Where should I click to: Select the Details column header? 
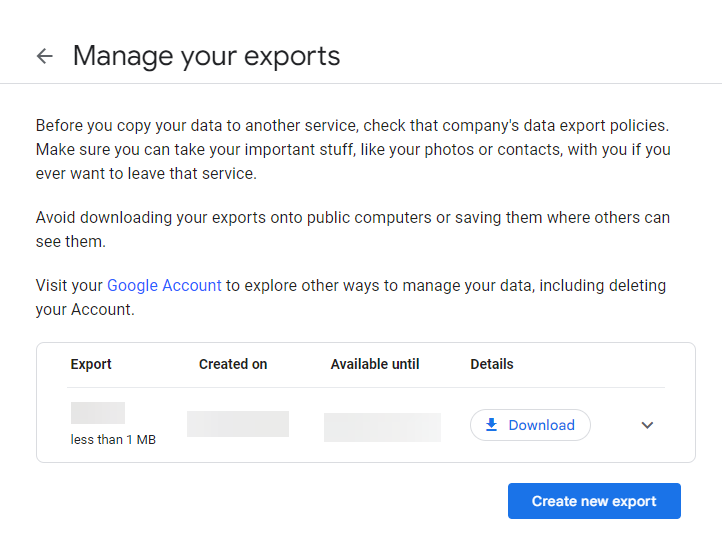[x=492, y=364]
